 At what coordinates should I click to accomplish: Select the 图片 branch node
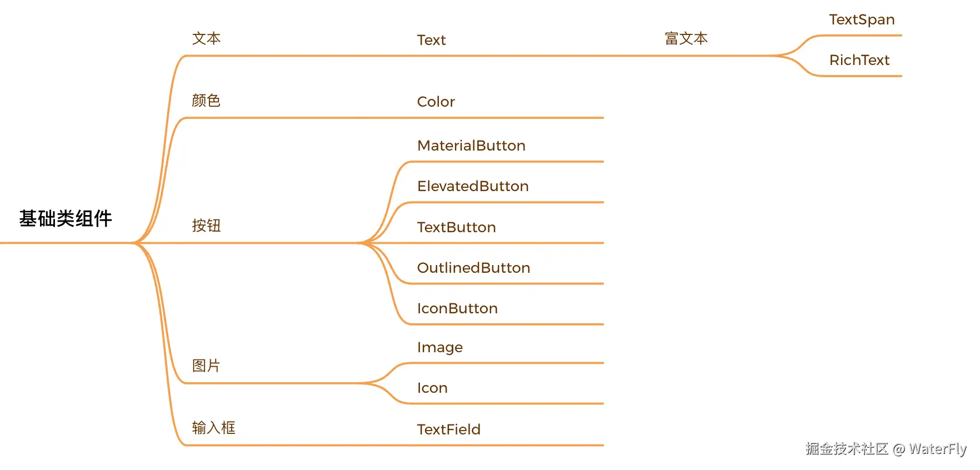click(x=206, y=366)
